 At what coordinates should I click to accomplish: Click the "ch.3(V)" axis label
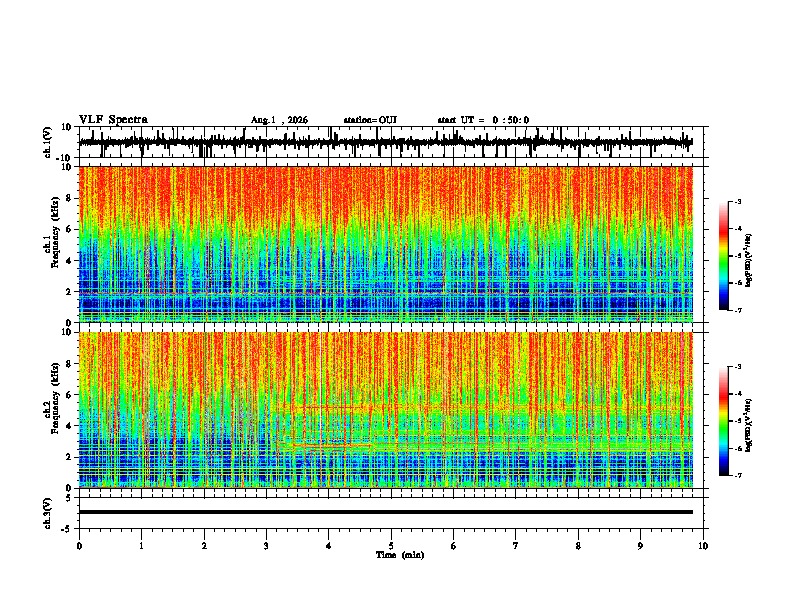48,513
